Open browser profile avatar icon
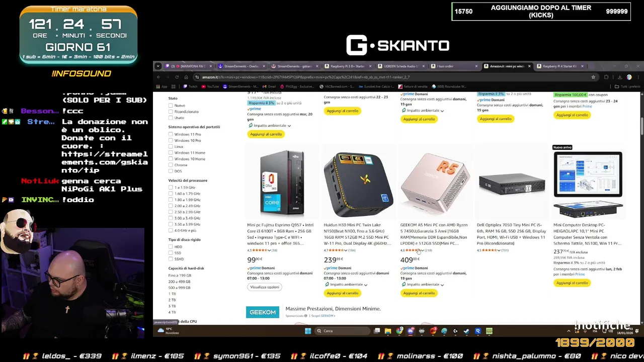The image size is (644, 362). click(x=629, y=77)
